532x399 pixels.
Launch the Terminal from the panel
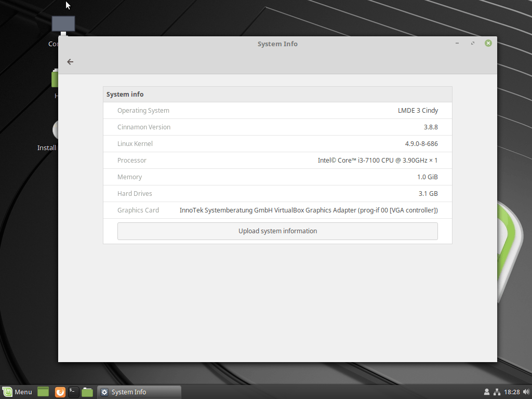tap(74, 392)
